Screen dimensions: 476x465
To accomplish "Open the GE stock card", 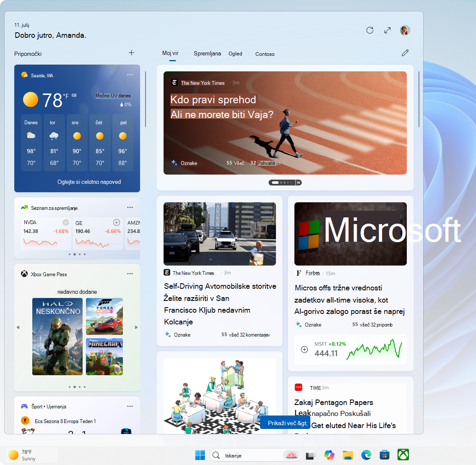I will point(98,233).
